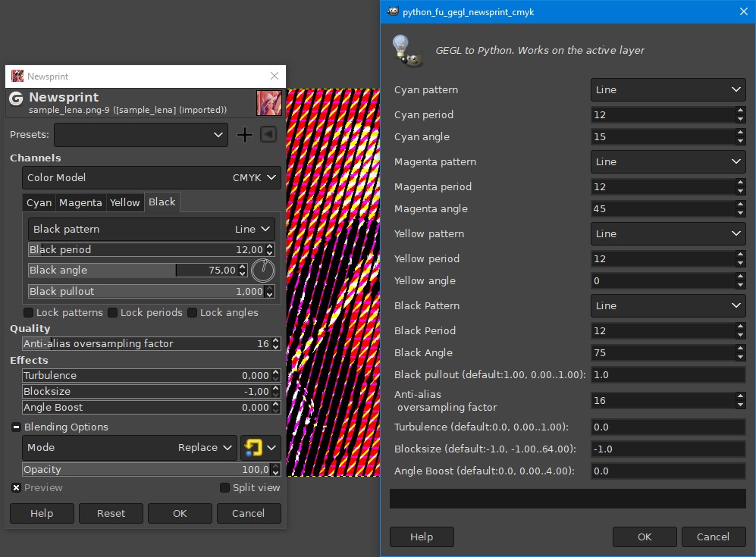
Task: Open the manage presets menu icon
Action: [x=268, y=134]
